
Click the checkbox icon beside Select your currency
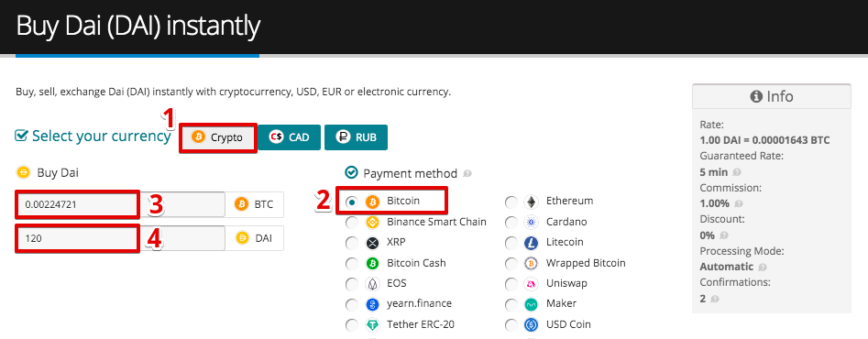pyautogui.click(x=21, y=136)
